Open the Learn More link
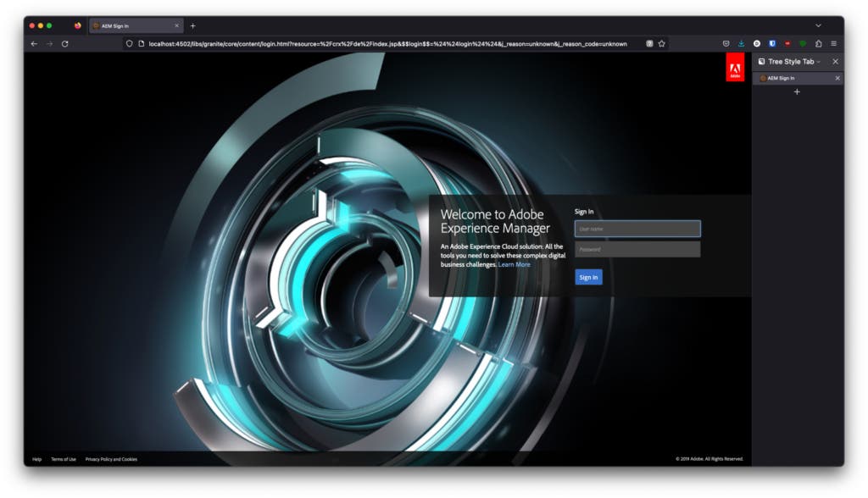Viewport: 868px width, 498px height. [515, 264]
